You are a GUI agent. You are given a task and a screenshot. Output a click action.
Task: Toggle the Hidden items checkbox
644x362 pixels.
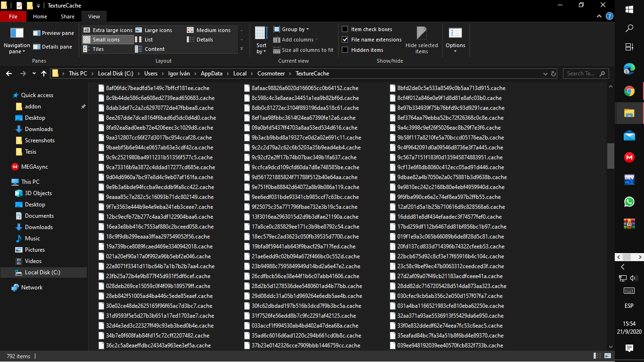[345, 50]
